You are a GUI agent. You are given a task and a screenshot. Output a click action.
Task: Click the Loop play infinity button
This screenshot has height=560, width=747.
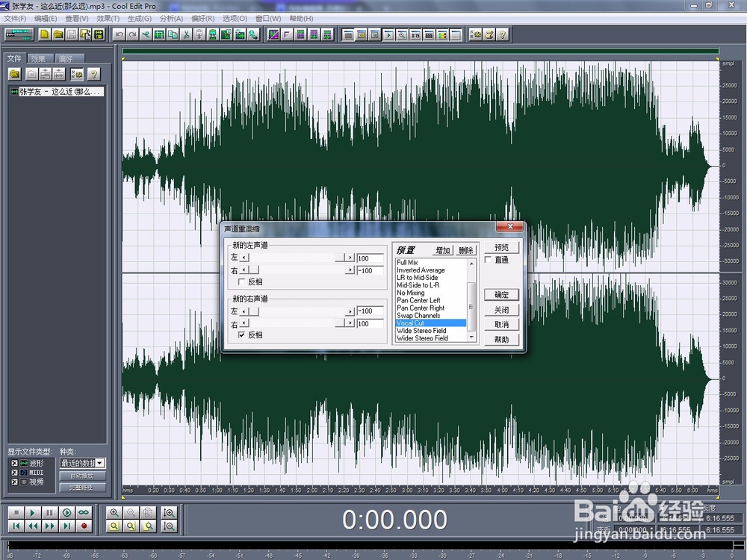[x=84, y=512]
